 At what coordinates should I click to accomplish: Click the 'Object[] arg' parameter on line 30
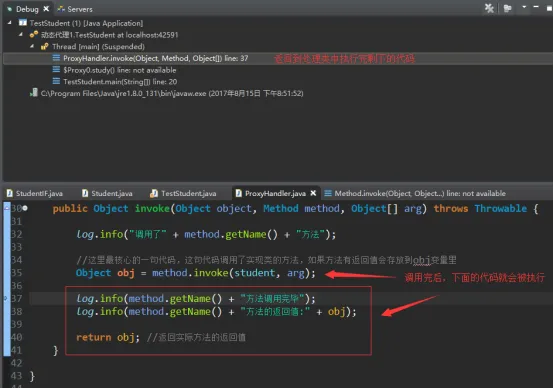click(386, 208)
